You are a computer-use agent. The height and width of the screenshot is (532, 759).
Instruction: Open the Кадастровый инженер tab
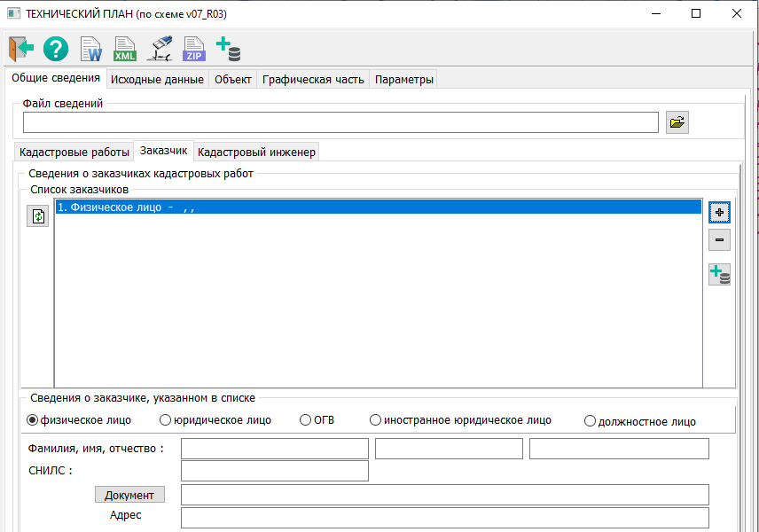coord(256,152)
